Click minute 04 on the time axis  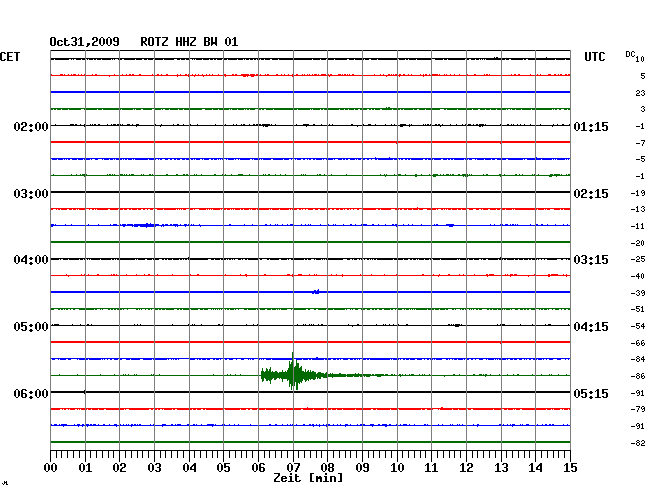(189, 468)
